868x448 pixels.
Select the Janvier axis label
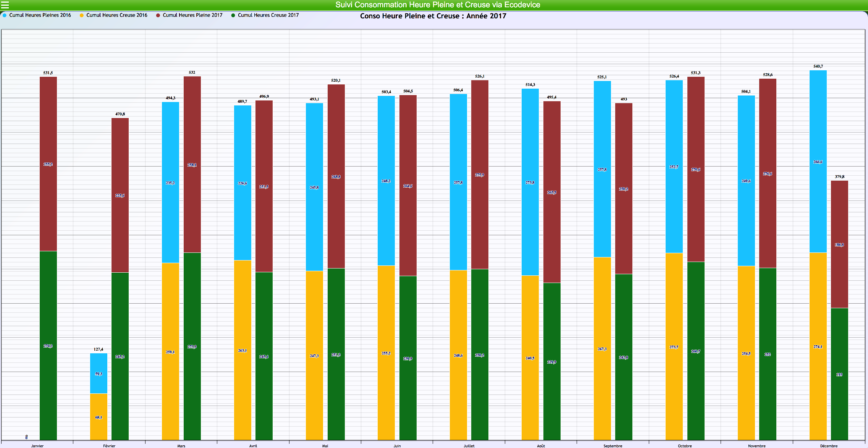37,446
